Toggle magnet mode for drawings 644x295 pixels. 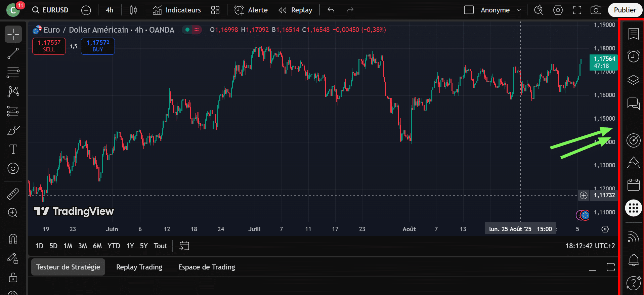[x=13, y=239]
